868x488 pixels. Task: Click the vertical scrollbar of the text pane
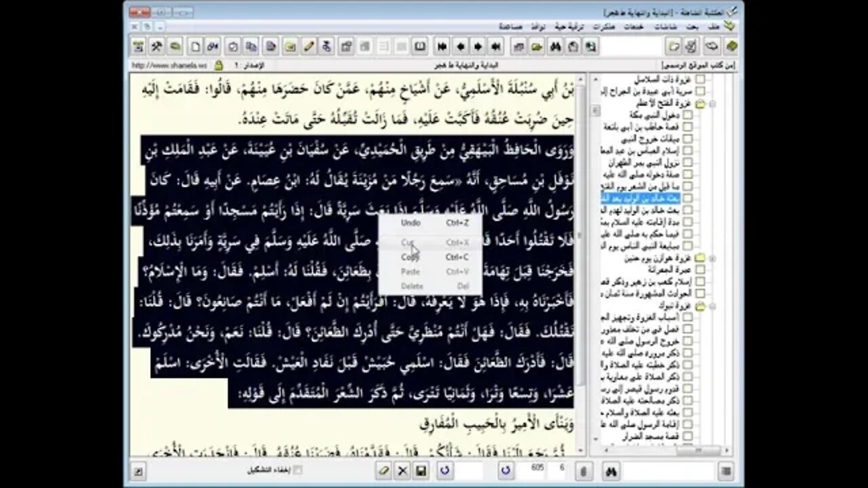click(580, 264)
